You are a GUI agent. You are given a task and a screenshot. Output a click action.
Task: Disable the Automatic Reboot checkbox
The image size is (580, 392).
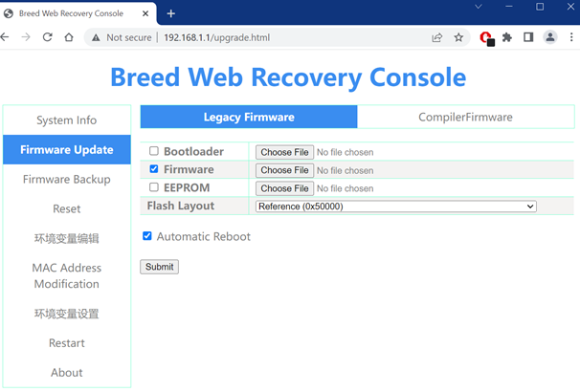click(x=147, y=236)
